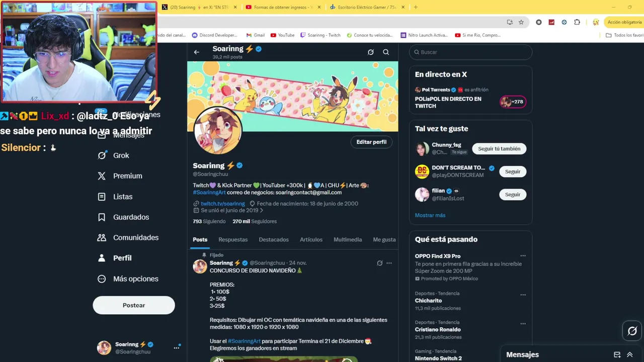This screenshot has height=362, width=644.
Task: Bookmark this page with the star icon
Action: 521,22
